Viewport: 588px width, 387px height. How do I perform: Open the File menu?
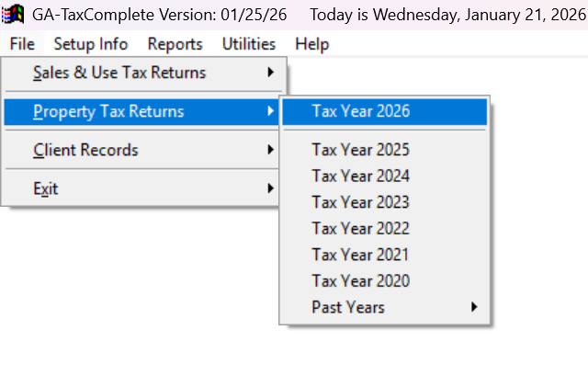tap(24, 44)
